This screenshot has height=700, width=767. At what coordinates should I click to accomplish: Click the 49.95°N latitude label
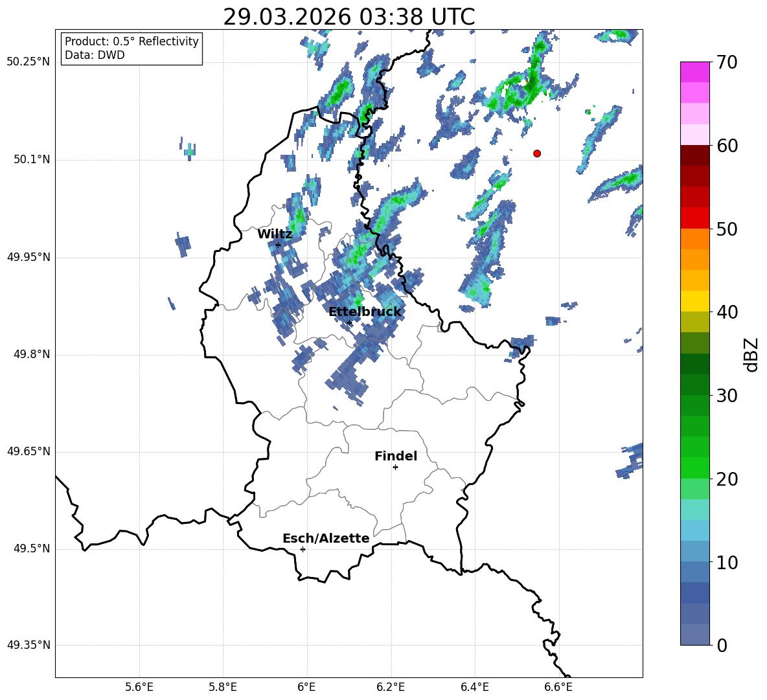[x=29, y=257]
